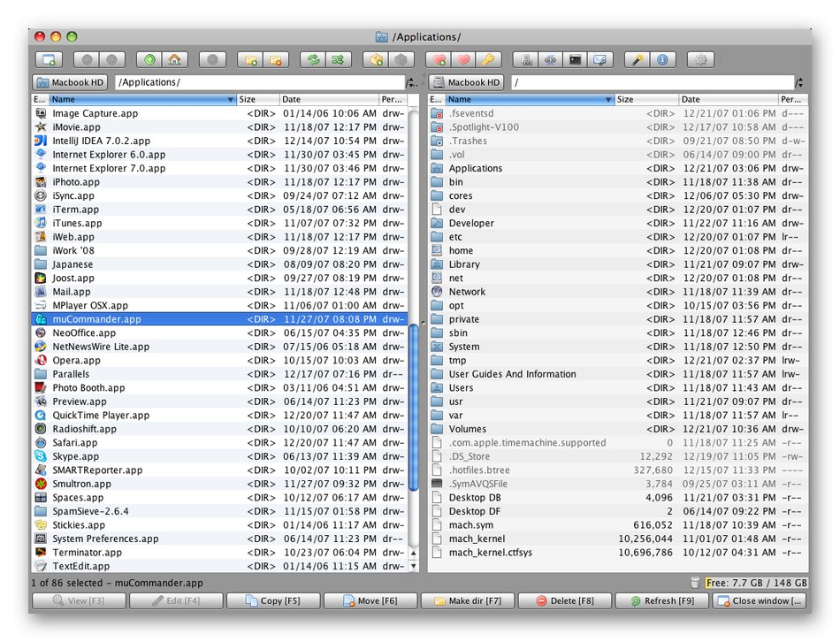Click Free: 7.7 GB / 148 GB indicator
Viewport: 840px width, 642px height.
tap(756, 583)
